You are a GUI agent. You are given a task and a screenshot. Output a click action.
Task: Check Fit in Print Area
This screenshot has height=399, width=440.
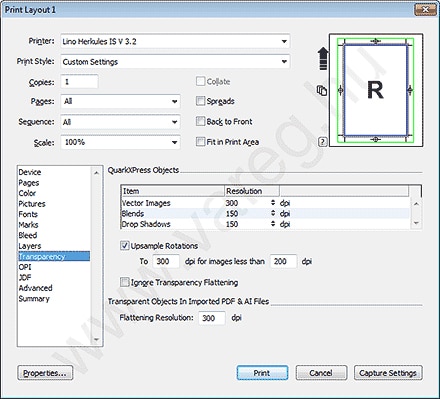(x=200, y=142)
